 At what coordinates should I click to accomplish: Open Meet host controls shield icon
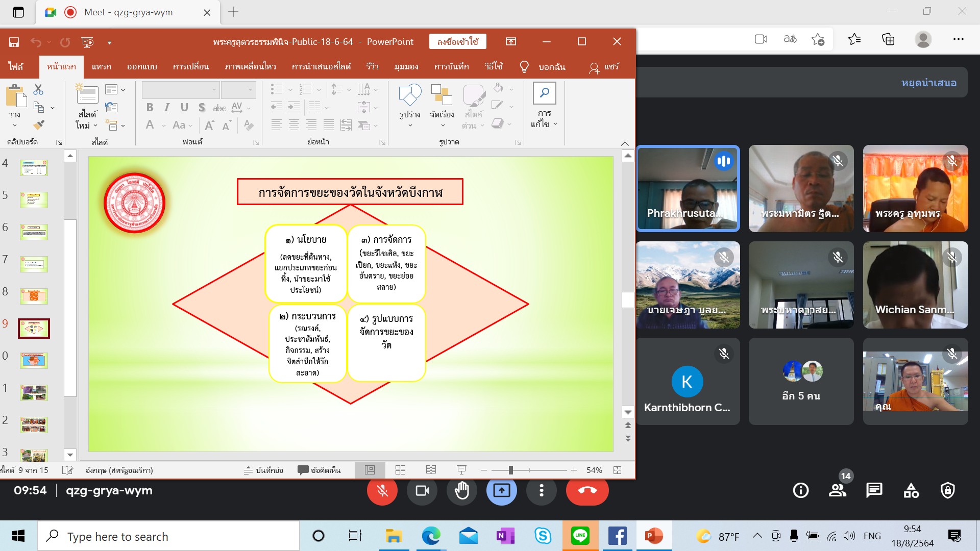(948, 490)
